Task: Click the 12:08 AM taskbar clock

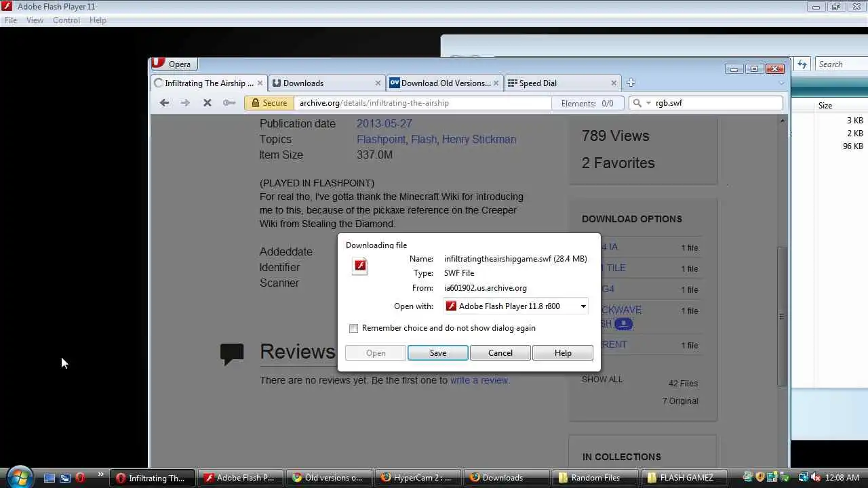Action: [842, 478]
